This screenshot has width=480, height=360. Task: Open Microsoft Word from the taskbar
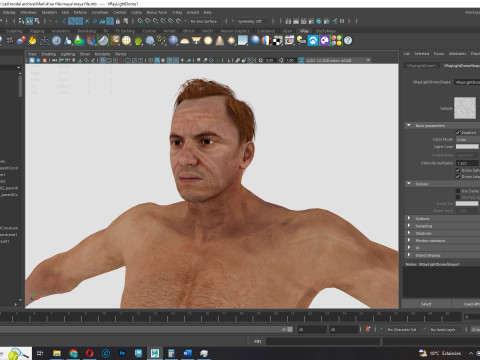tap(187, 353)
